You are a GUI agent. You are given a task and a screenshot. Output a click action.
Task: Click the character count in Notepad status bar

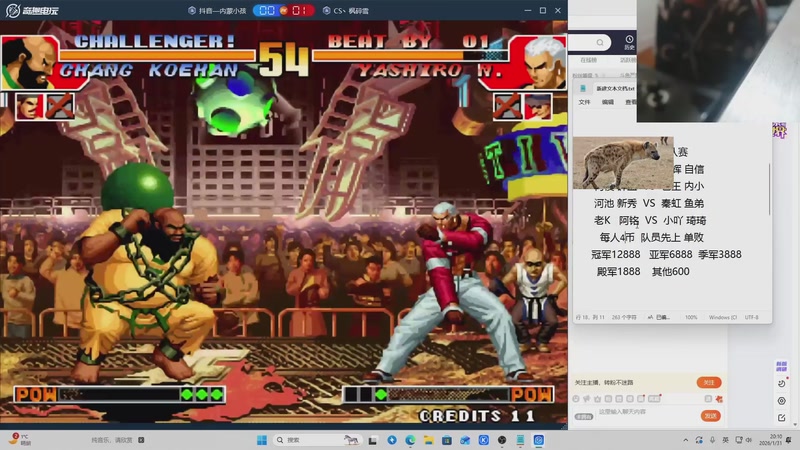point(623,317)
